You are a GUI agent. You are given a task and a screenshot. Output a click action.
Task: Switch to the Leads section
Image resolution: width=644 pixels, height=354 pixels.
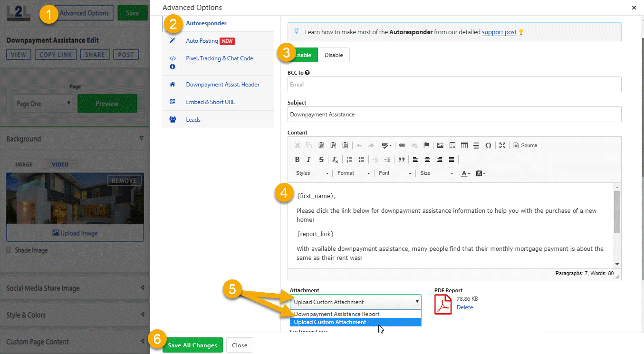pyautogui.click(x=193, y=120)
